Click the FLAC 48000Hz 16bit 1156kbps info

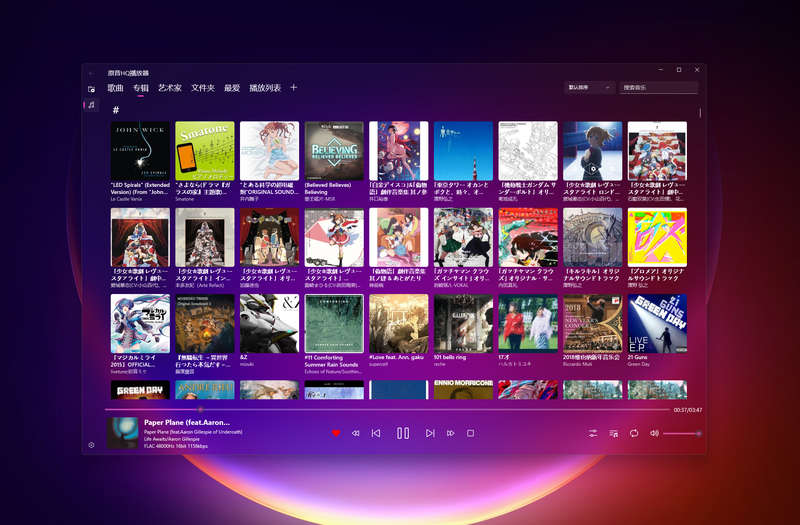coord(176,446)
